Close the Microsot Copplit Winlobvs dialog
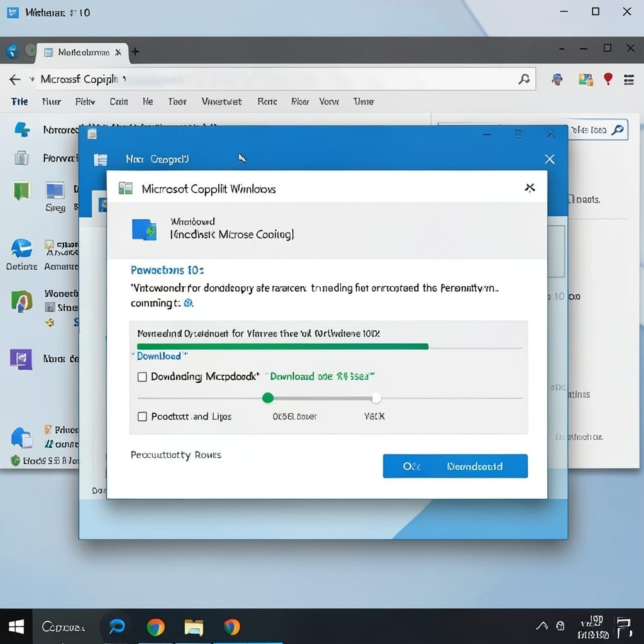Screen dimensions: 644x644 [x=530, y=187]
